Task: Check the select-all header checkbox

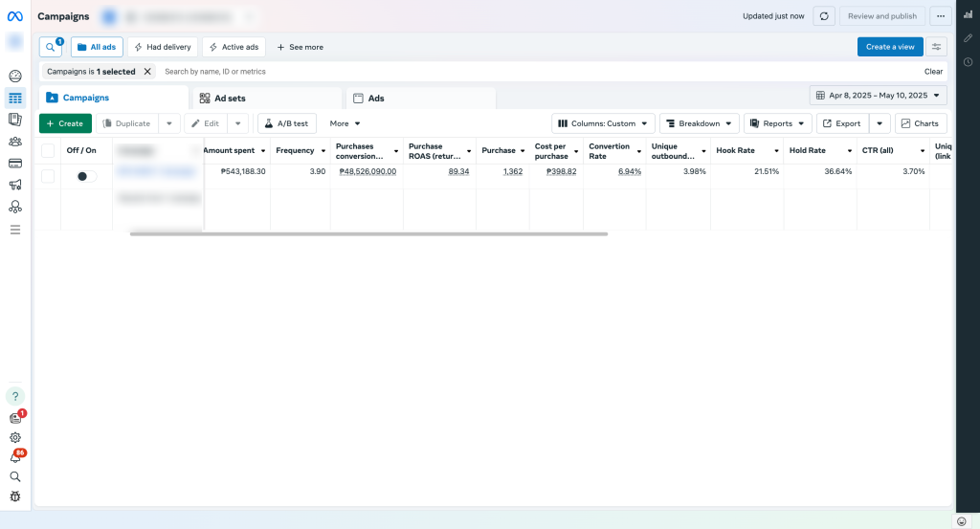Action: pos(48,150)
